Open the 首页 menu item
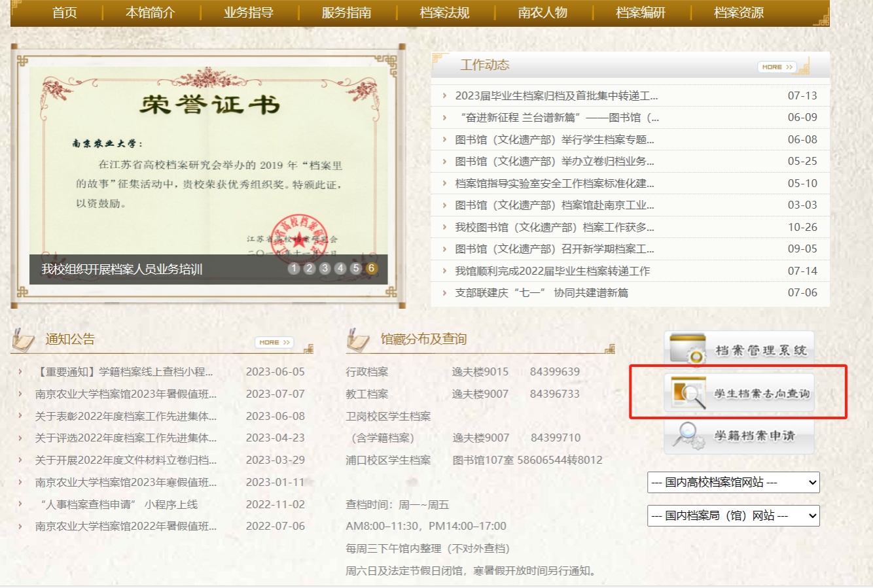Image resolution: width=873 pixels, height=588 pixels. (65, 13)
